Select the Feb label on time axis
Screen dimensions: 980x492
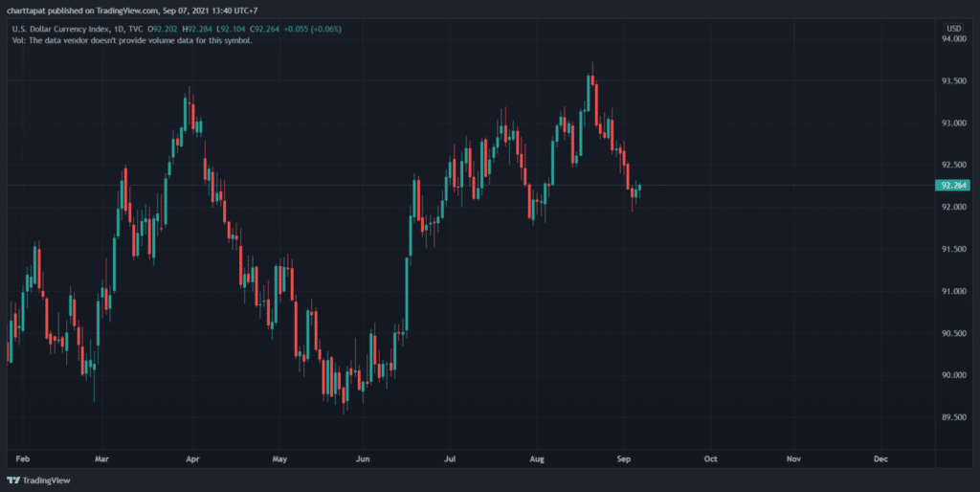(x=22, y=459)
